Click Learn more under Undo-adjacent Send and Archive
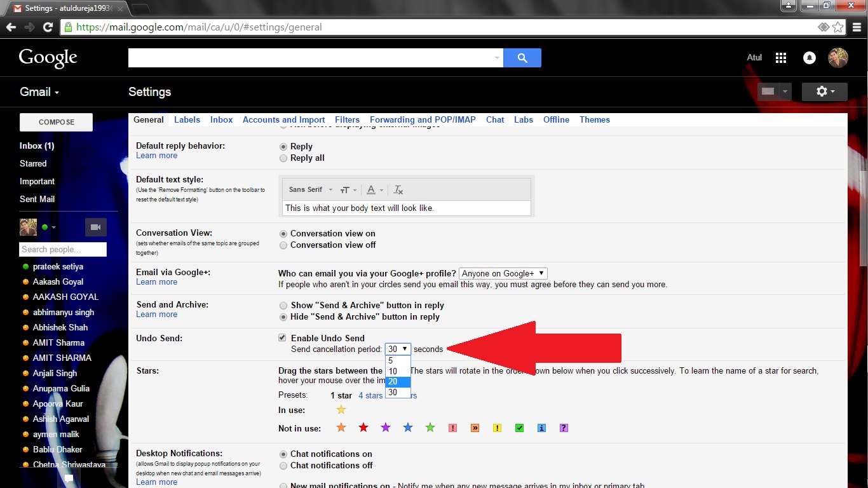The width and height of the screenshot is (868, 488). (156, 315)
